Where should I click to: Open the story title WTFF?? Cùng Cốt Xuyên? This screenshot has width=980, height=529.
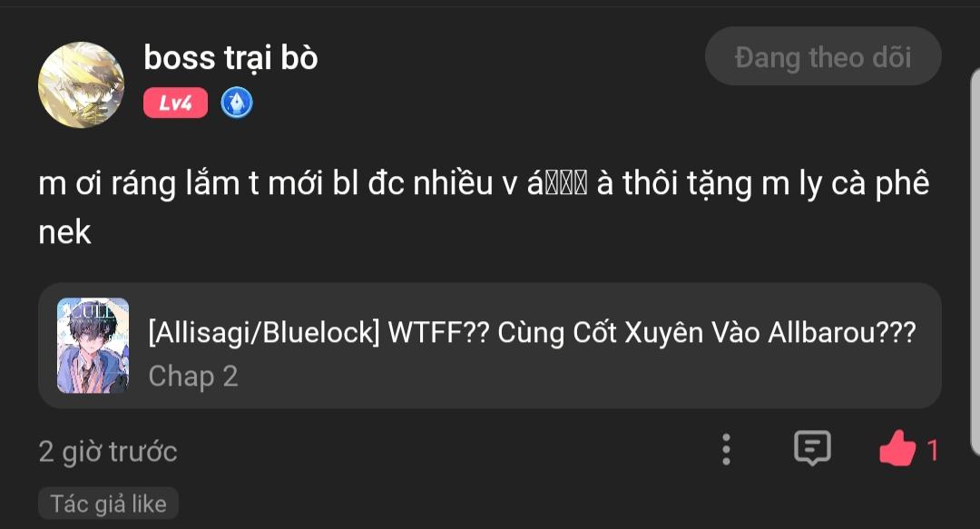[x=532, y=332]
